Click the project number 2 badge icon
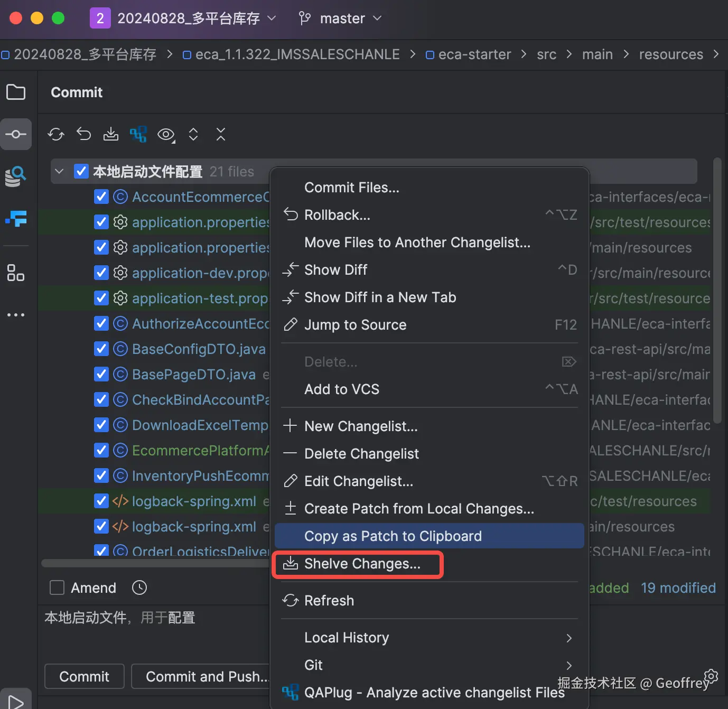Viewport: 728px width, 709px height. (100, 18)
